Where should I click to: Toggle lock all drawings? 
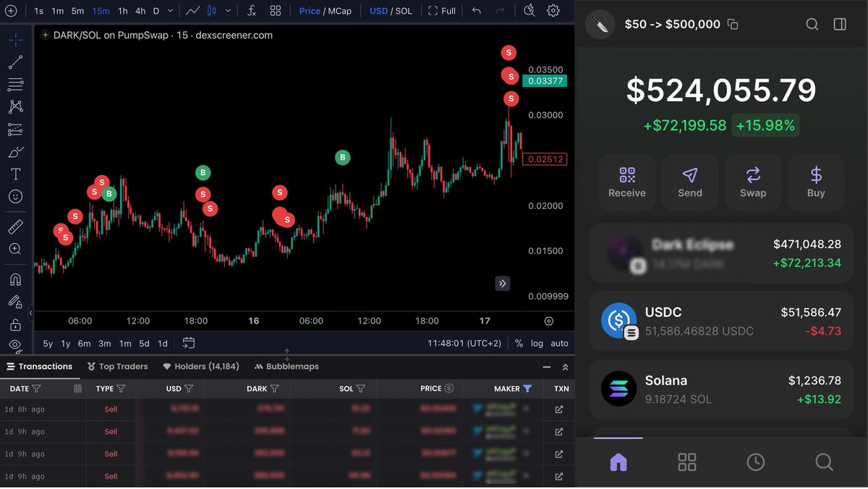click(15, 324)
